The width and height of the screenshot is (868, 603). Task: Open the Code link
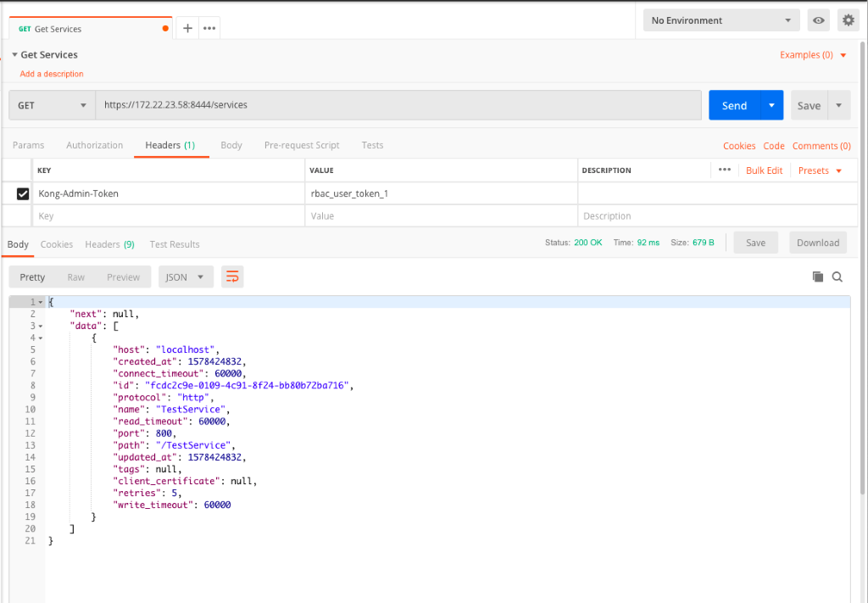coord(774,146)
